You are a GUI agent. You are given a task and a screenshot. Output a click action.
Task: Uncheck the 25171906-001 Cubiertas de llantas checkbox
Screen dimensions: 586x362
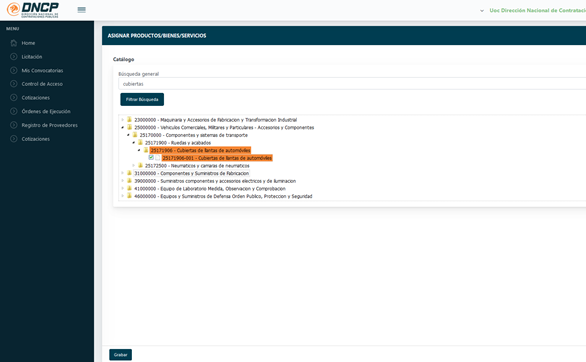(151, 158)
